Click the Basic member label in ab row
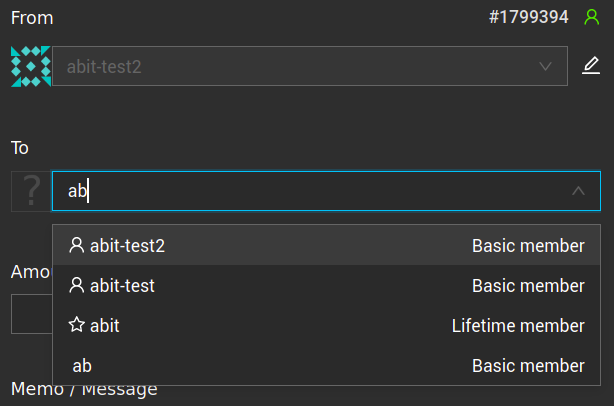Viewport: 614px width, 406px height. 528,366
